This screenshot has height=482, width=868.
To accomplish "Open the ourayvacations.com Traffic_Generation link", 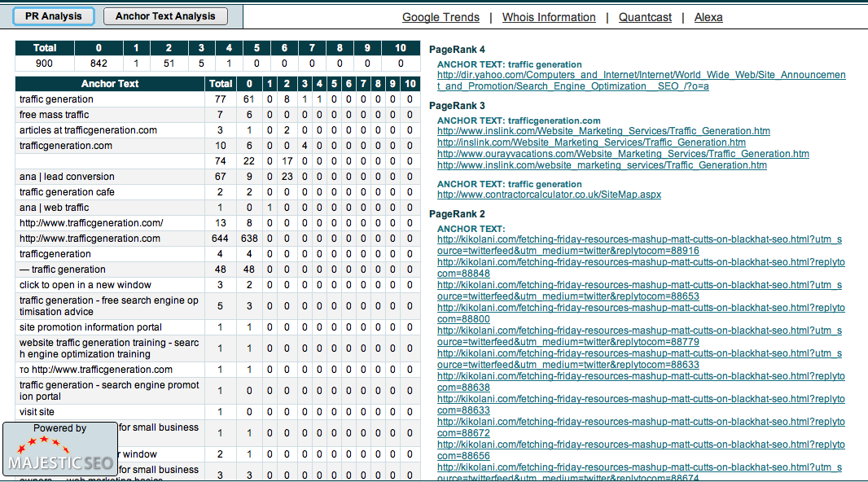I will click(623, 154).
